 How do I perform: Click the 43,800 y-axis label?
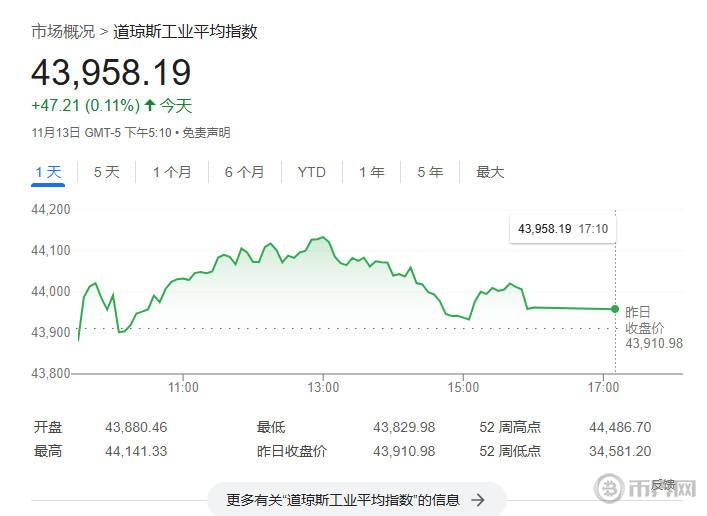tap(51, 373)
